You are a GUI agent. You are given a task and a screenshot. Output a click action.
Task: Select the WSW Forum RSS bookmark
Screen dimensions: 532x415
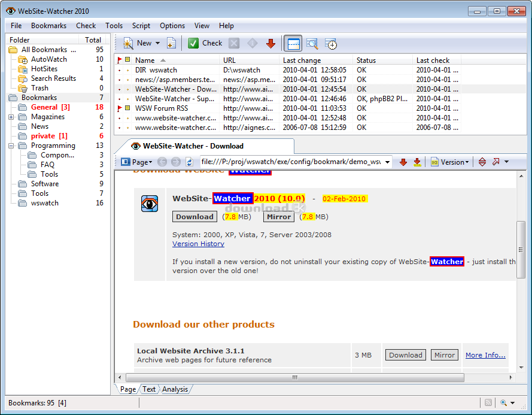pyautogui.click(x=161, y=108)
